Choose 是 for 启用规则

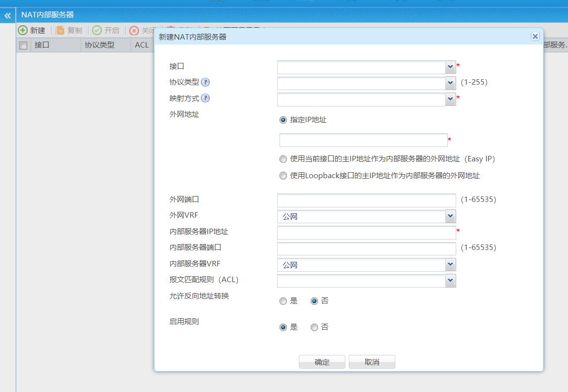click(283, 328)
